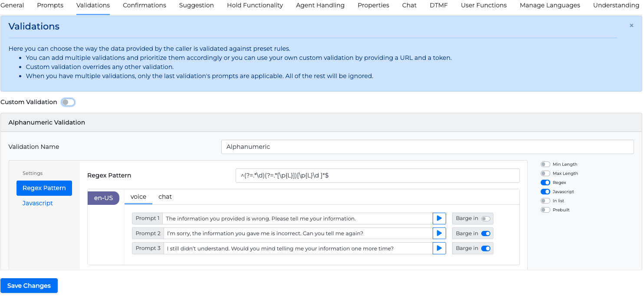Enable Barge in for Prompt 1

click(x=486, y=219)
